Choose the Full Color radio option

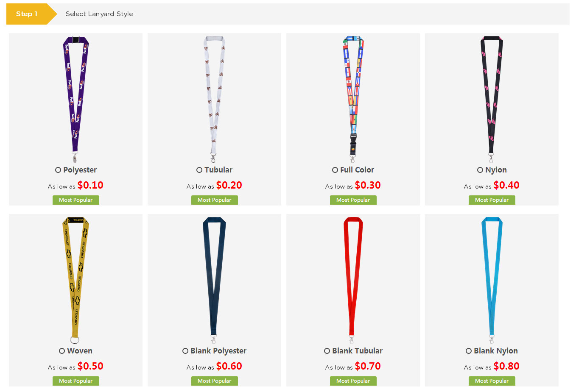[x=335, y=170]
